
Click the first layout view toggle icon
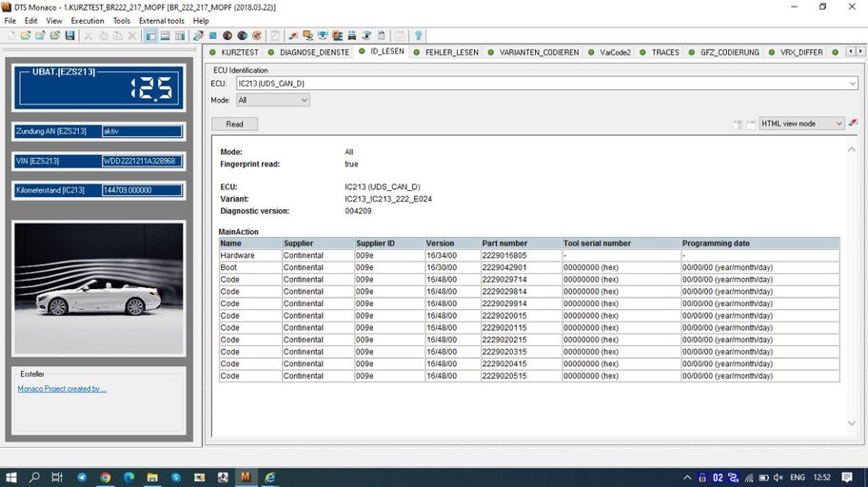coord(151,35)
